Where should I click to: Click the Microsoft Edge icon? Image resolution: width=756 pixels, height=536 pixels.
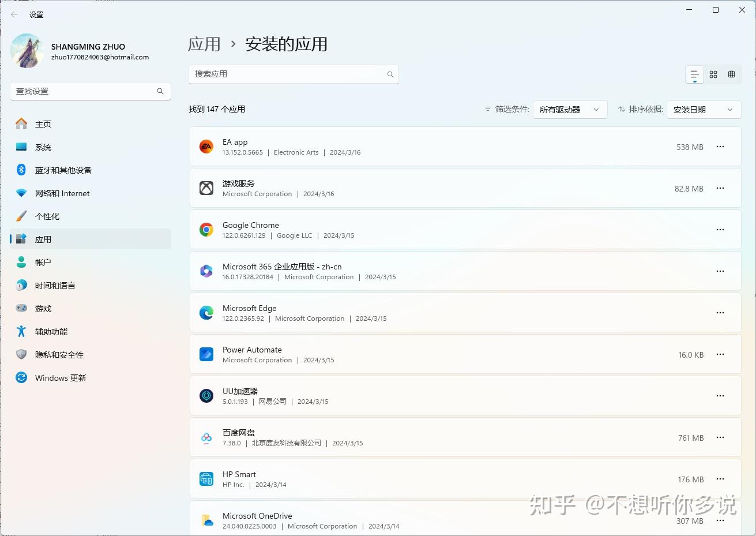(206, 313)
